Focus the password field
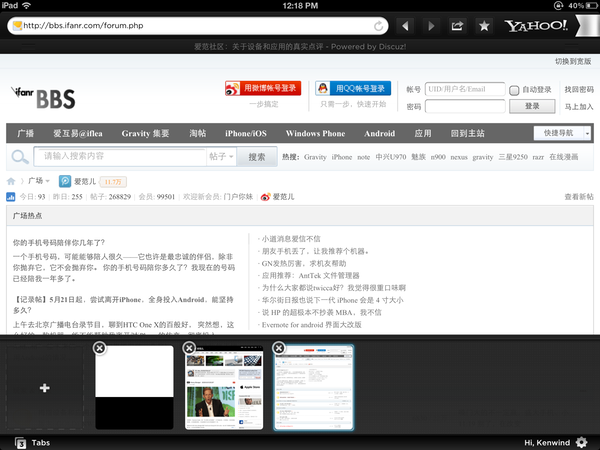The height and width of the screenshot is (450, 600). [x=465, y=106]
